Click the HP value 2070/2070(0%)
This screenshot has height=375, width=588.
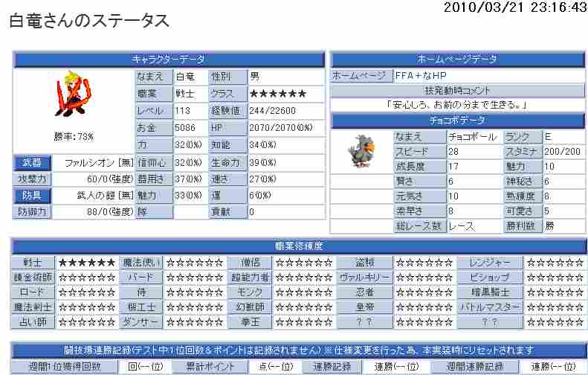[281, 128]
